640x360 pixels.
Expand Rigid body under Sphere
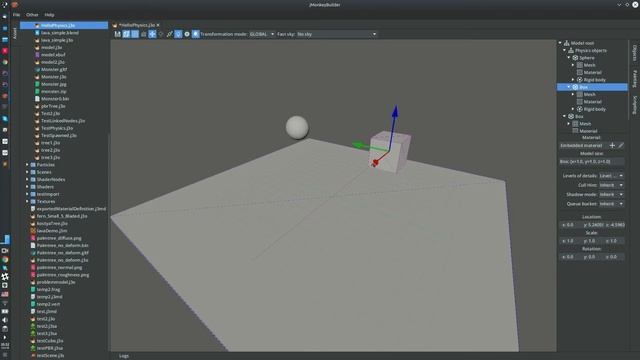coord(573,80)
